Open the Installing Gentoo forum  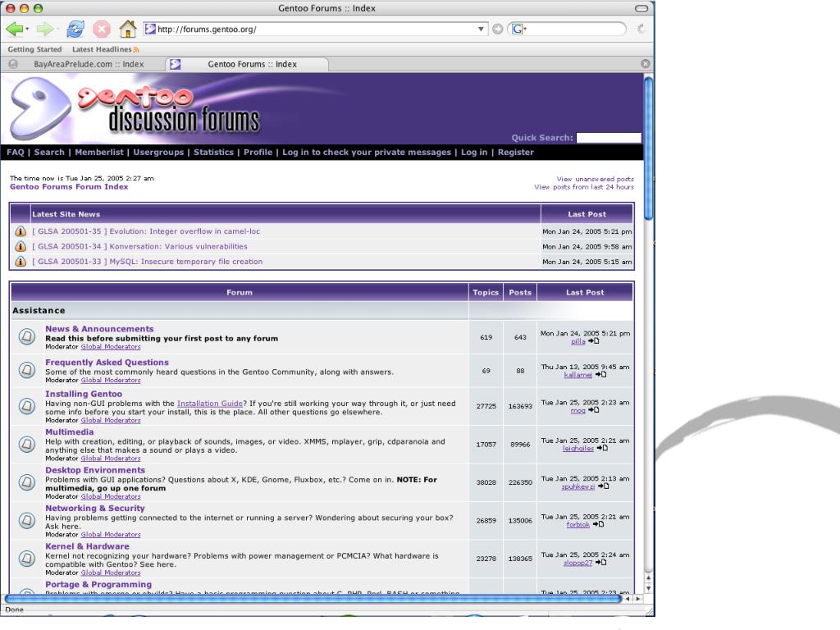(84, 394)
